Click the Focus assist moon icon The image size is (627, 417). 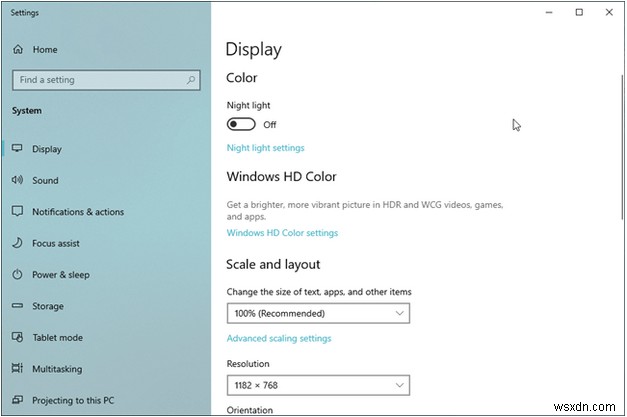17,243
